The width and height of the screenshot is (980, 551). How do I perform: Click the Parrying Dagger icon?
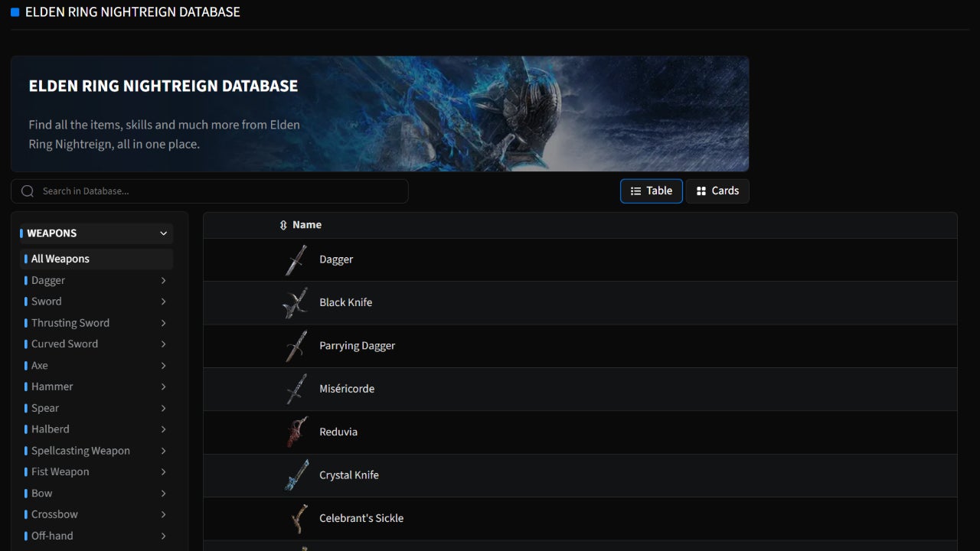[x=296, y=346]
